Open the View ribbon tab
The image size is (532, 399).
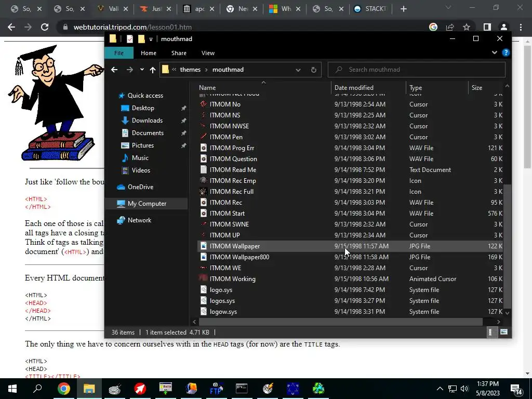coord(208,53)
